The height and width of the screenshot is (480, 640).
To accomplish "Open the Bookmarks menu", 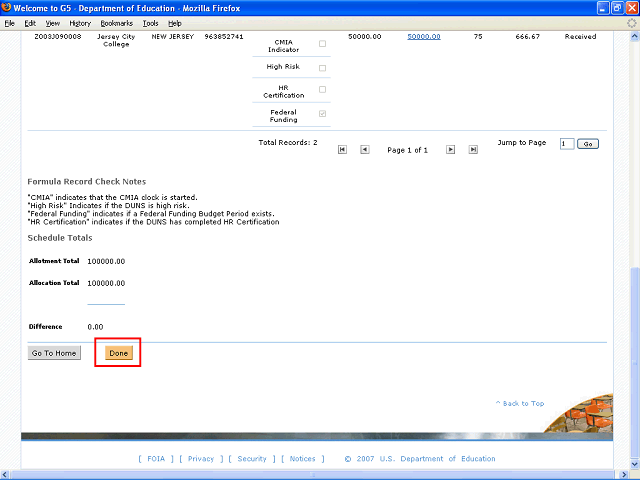I will [116, 23].
